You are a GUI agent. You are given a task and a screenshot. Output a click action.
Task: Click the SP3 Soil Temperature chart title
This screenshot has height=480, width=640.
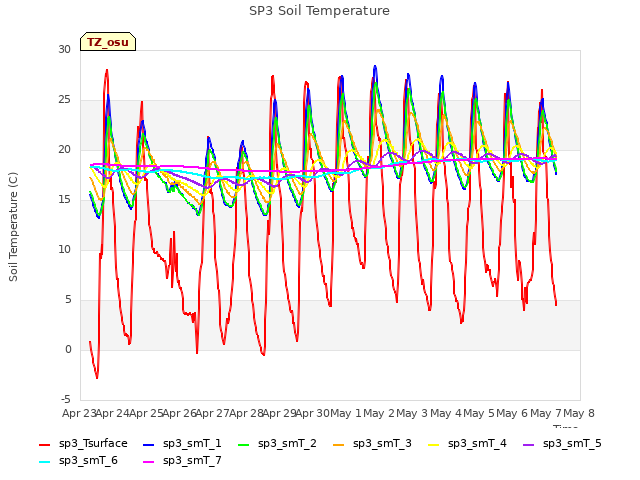(319, 11)
